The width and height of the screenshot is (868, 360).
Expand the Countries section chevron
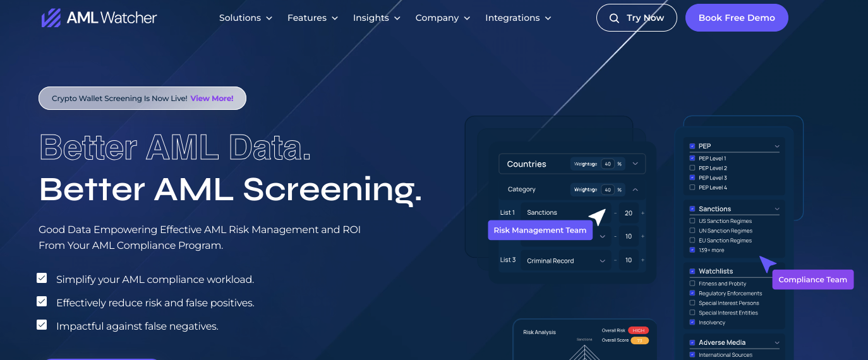coord(636,164)
